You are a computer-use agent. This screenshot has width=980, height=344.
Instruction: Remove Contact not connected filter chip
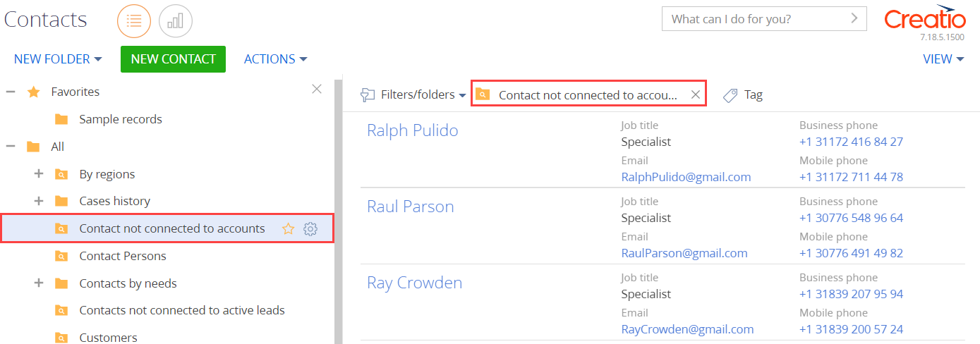tap(695, 94)
